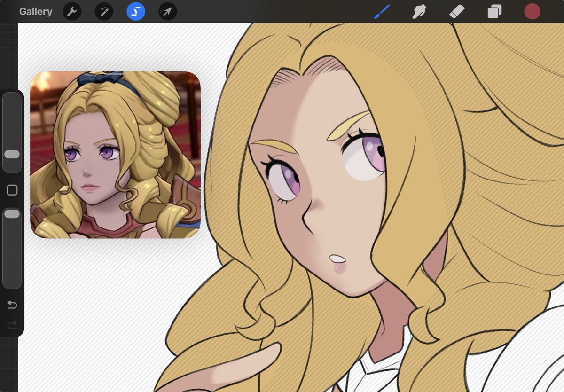
Task: Undo the last stroke
Action: click(x=12, y=305)
